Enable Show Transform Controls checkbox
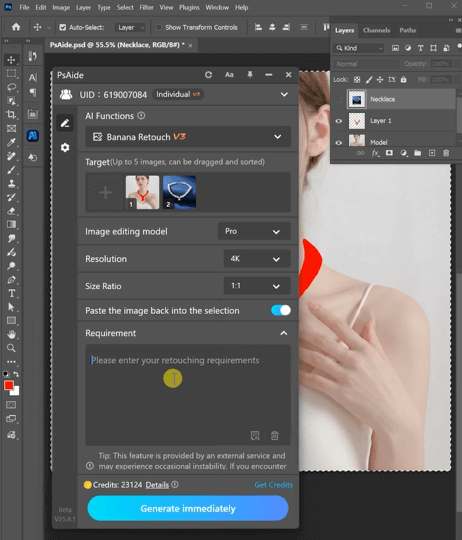The image size is (462, 540). [x=158, y=27]
